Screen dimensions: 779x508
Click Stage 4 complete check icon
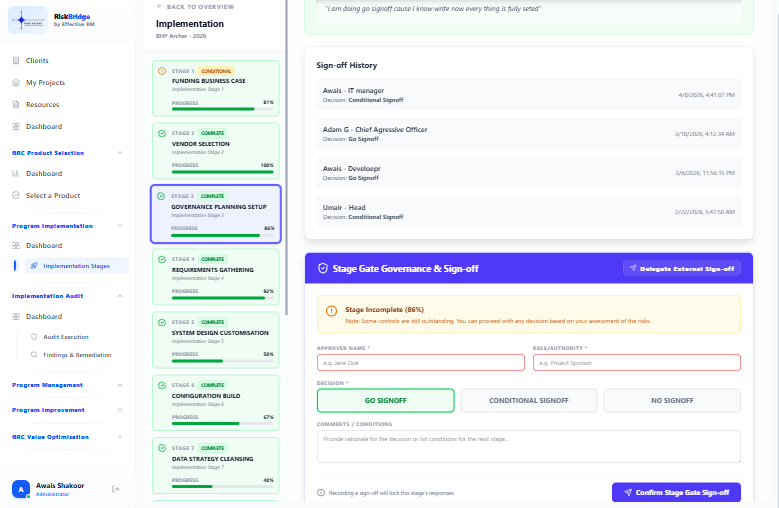pyautogui.click(x=162, y=259)
